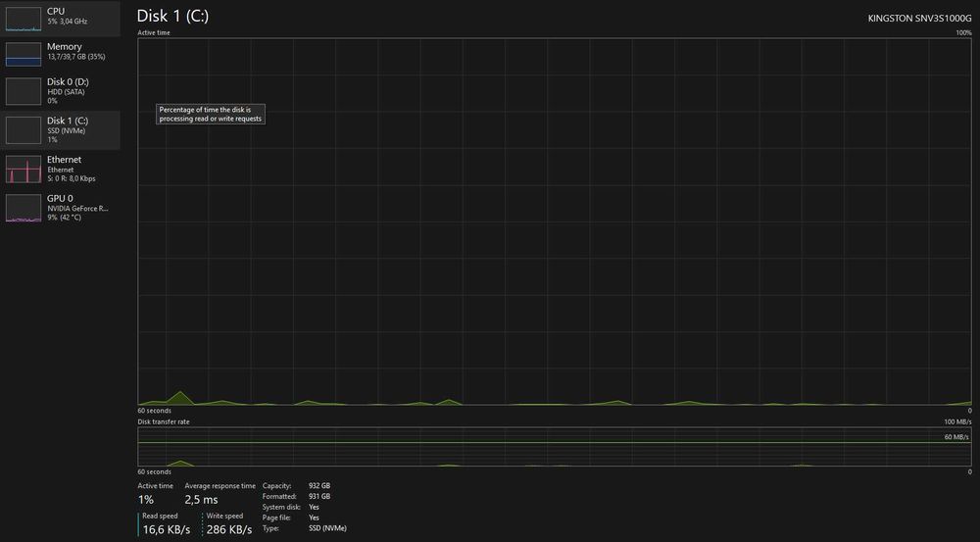Click the Average response time 2,5 ms value

(201, 500)
